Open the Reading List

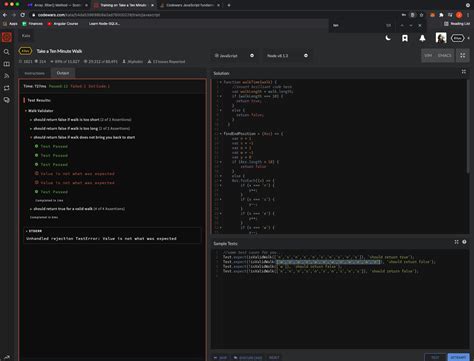pos(457,24)
